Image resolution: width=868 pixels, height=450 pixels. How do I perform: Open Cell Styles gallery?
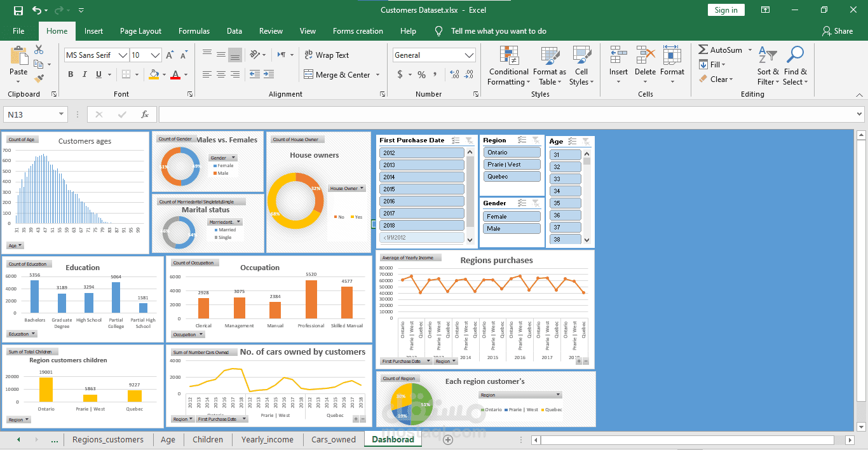tap(581, 66)
